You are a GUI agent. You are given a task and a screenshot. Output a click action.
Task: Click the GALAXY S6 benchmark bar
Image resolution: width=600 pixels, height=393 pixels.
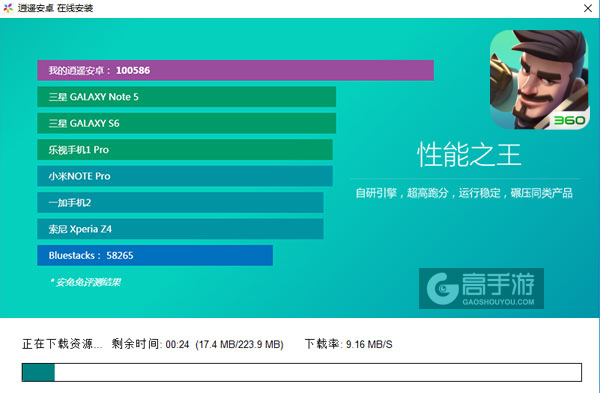(186, 123)
